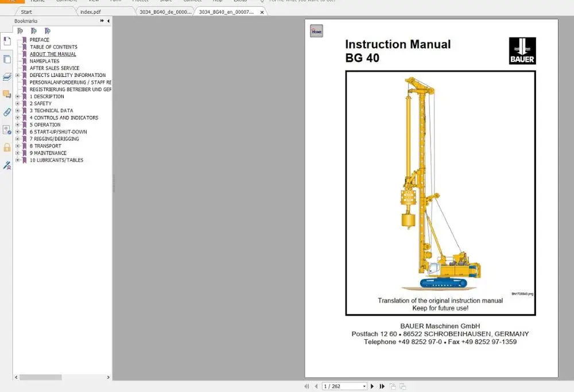Click the rightmost bookmark toolbar flag icon
The height and width of the screenshot is (392, 574).
47,31
